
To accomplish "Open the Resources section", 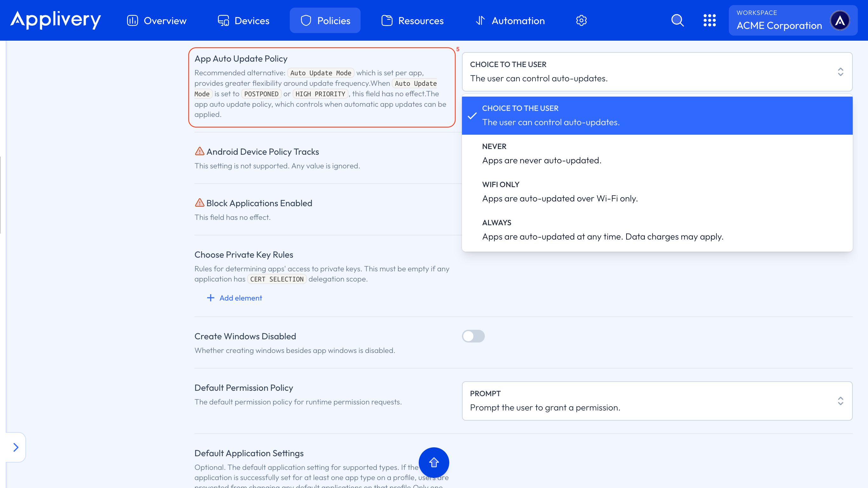I will (412, 20).
